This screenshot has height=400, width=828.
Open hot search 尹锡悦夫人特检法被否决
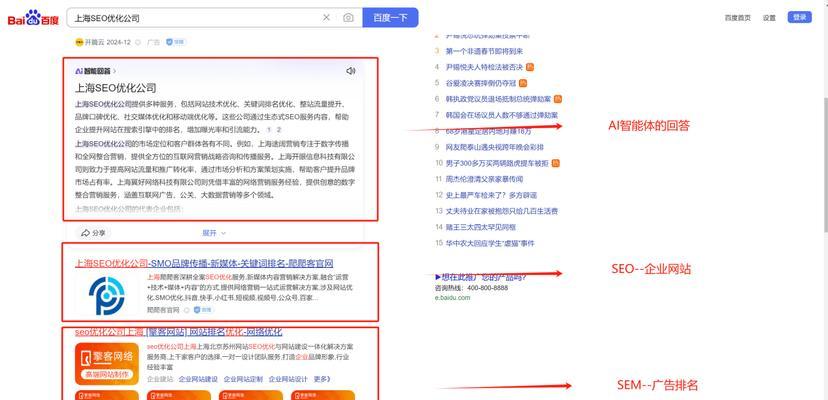(x=484, y=67)
